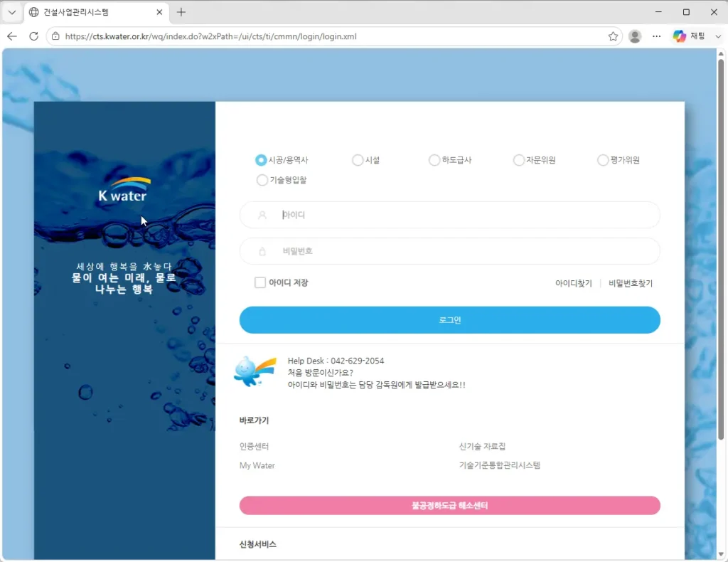The height and width of the screenshot is (562, 728).
Task: Focus the 비밀번호 input field
Action: click(449, 251)
